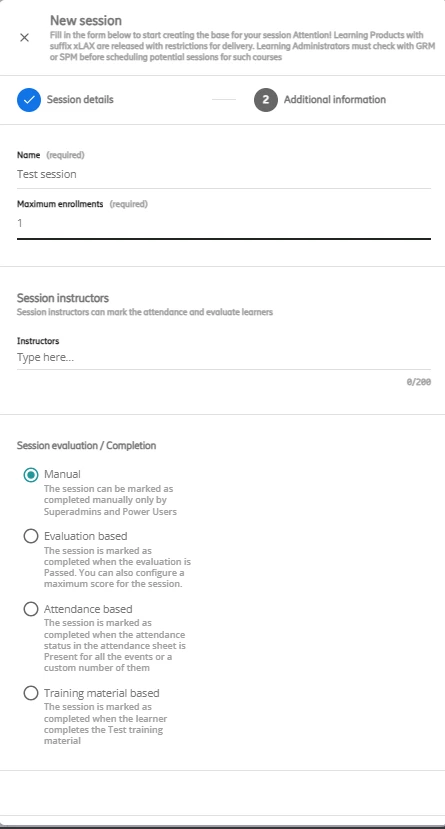
Task: Click the step 2 number circle
Action: point(266,99)
